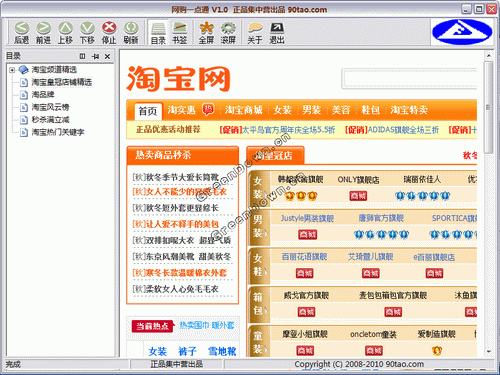The height and width of the screenshot is (375, 500).
Task: Click the blue oval logo in toolbar
Action: click(462, 32)
